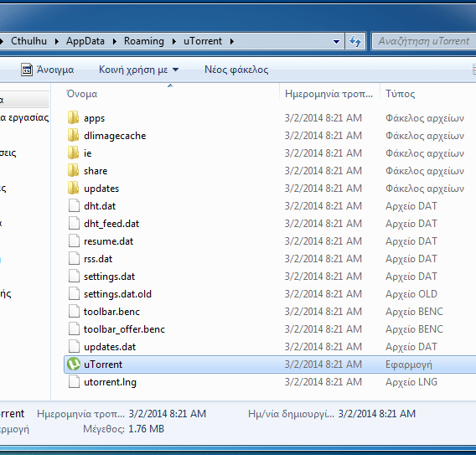This screenshot has width=476, height=455.
Task: Click the settings.dat file icon
Action: pyautogui.click(x=74, y=277)
